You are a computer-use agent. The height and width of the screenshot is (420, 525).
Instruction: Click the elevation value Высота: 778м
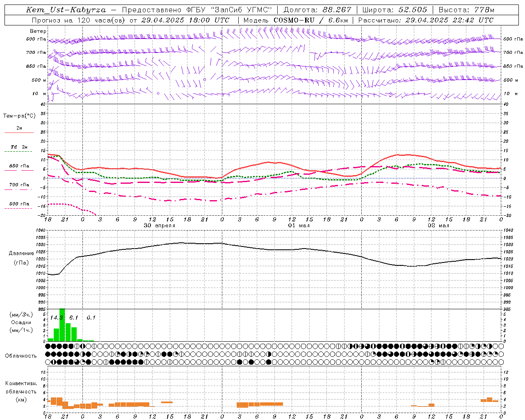[x=466, y=10]
